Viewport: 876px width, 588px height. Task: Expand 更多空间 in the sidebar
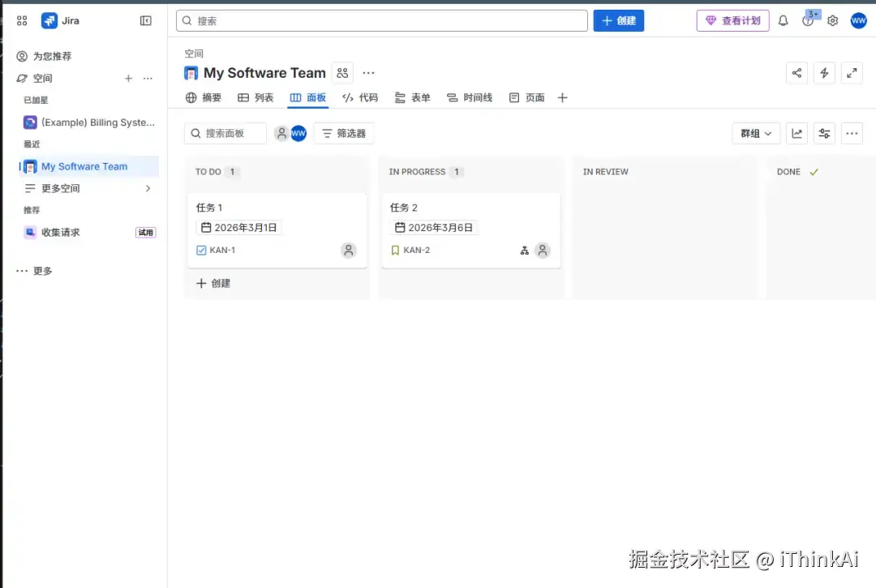88,188
